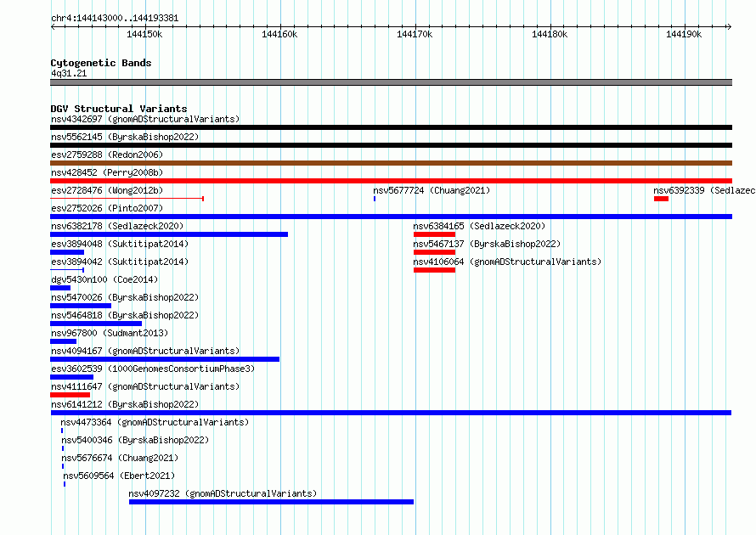This screenshot has width=756, height=535.
Task: Open nsv5677724 Chuang2021 label
Action: [432, 190]
